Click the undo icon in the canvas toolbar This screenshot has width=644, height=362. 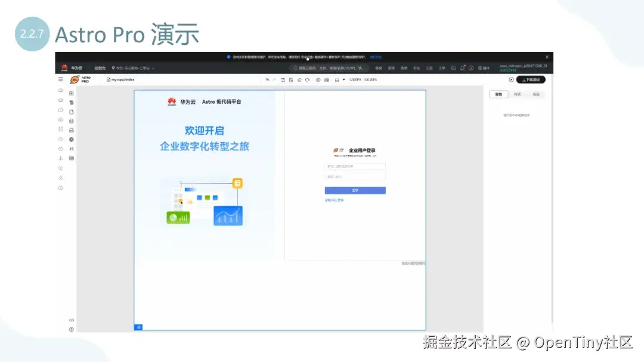click(266, 79)
